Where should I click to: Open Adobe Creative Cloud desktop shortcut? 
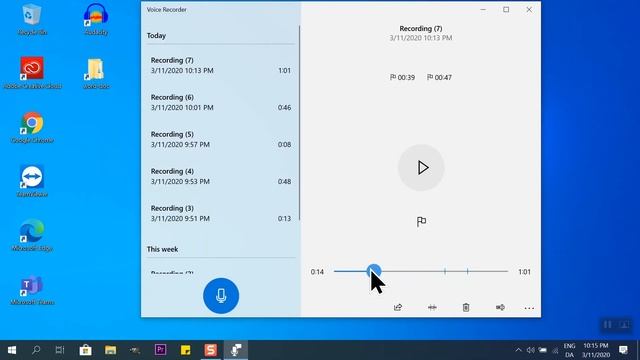[32, 73]
